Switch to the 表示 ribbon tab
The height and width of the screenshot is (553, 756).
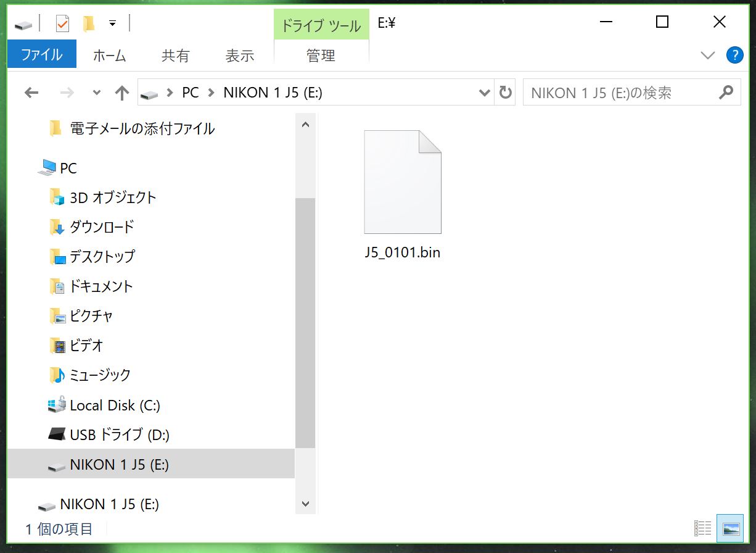click(240, 56)
